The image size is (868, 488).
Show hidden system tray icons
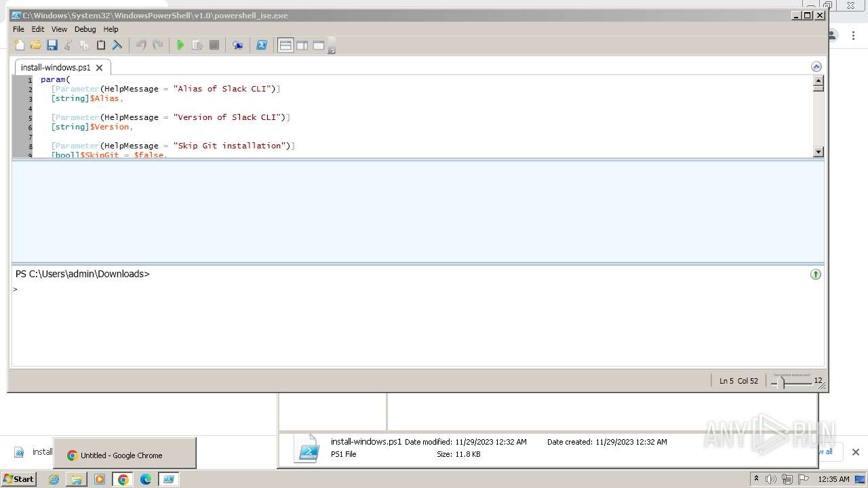point(757,479)
